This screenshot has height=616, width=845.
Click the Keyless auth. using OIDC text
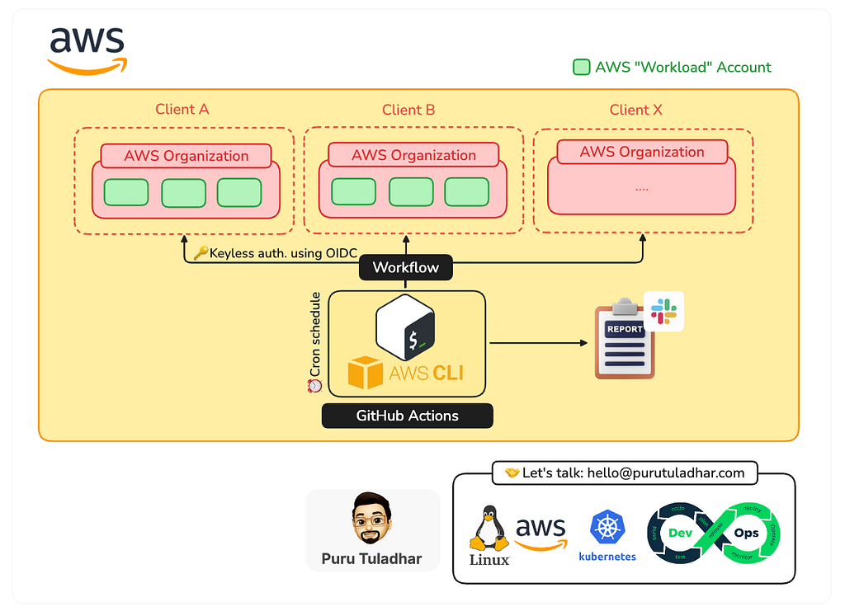click(284, 253)
